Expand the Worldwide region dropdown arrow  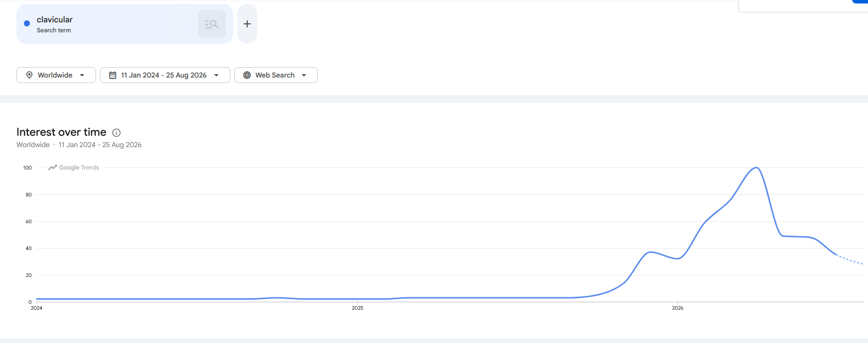[x=82, y=75]
